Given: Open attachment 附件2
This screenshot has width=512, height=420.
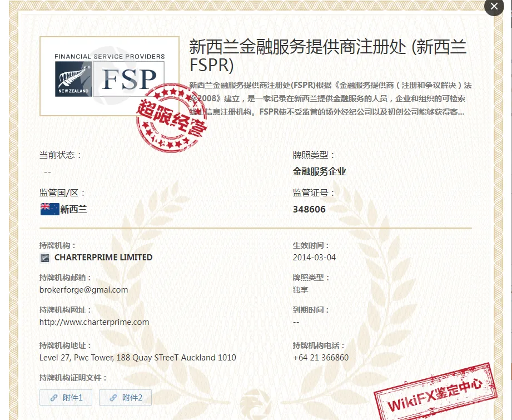Looking at the screenshot, I should click(126, 397).
